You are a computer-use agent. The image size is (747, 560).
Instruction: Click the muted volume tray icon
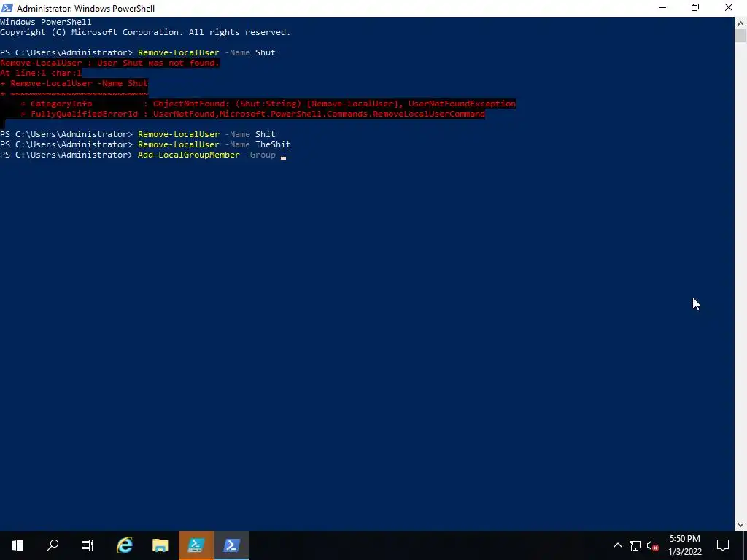pos(653,545)
